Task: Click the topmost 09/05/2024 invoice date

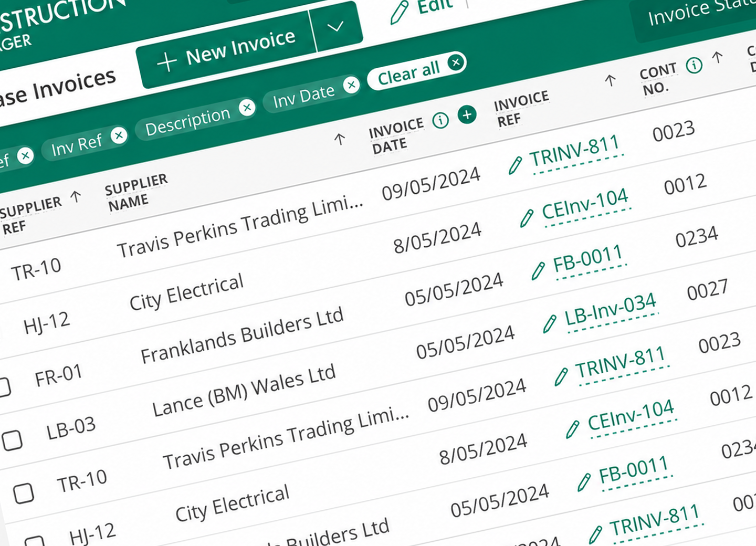Action: pyautogui.click(x=431, y=184)
